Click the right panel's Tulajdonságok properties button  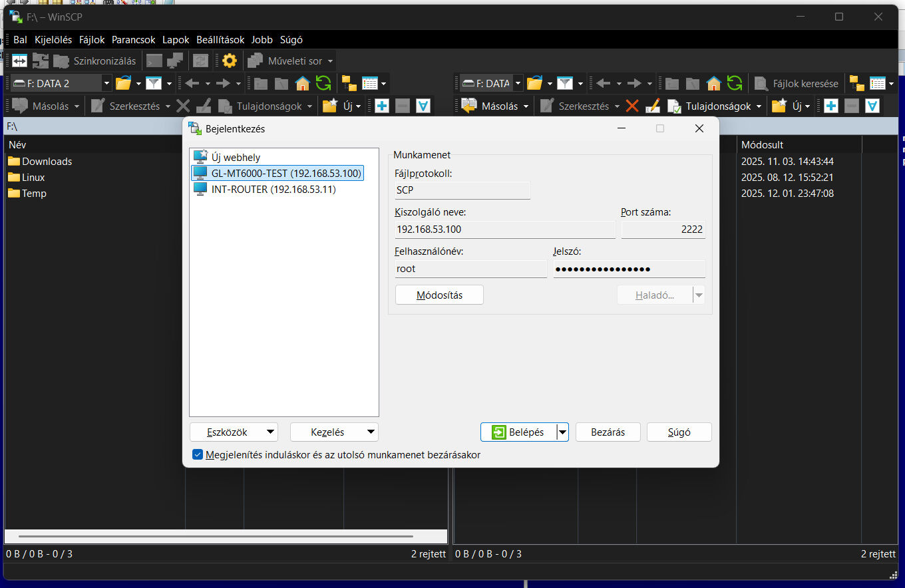click(709, 106)
